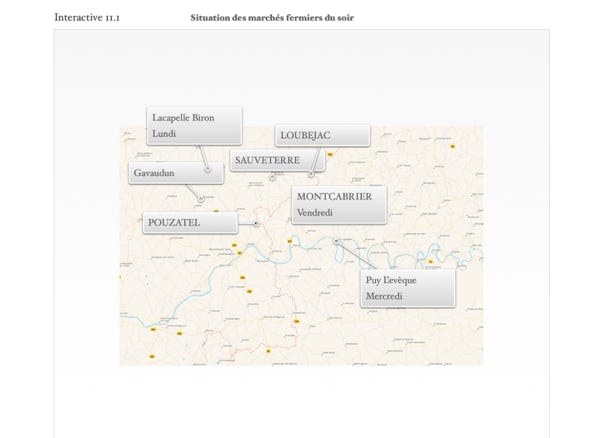
Task: Click map marker pin for Puy L'evèque
Action: (x=336, y=241)
